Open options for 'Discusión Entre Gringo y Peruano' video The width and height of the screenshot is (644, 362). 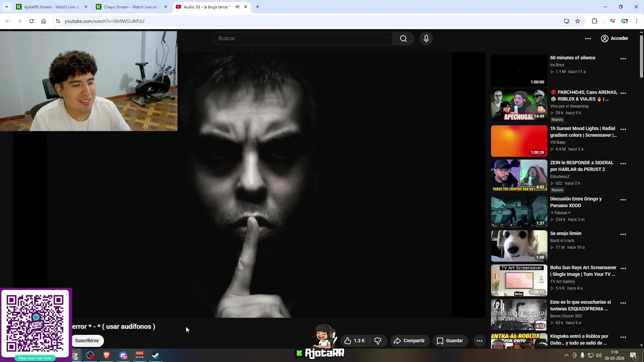click(x=623, y=200)
